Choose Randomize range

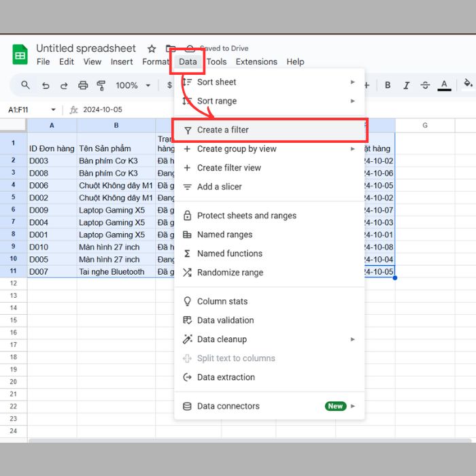coord(269,273)
